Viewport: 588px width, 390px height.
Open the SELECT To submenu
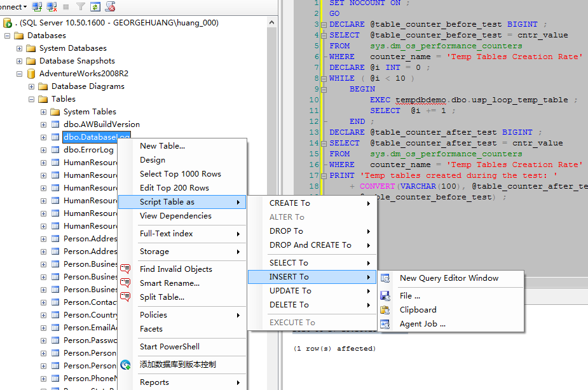pos(312,263)
